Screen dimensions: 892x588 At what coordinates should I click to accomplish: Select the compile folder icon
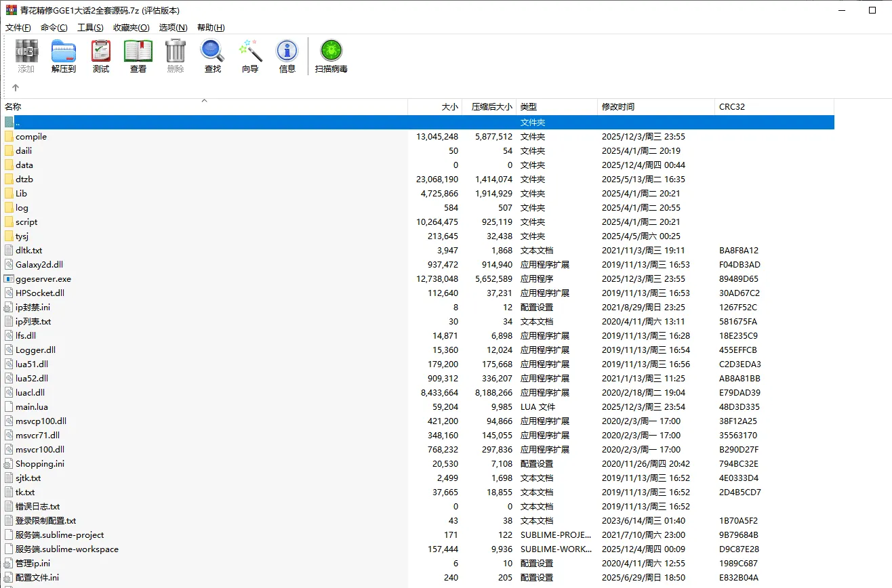[9, 136]
